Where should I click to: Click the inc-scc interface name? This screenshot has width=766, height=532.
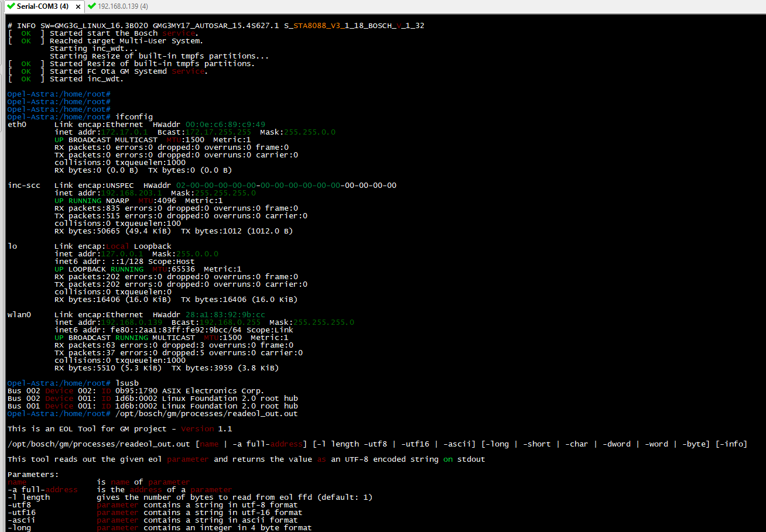coord(24,186)
